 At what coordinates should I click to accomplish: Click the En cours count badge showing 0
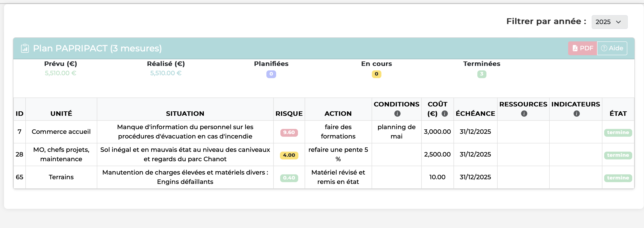tap(376, 74)
